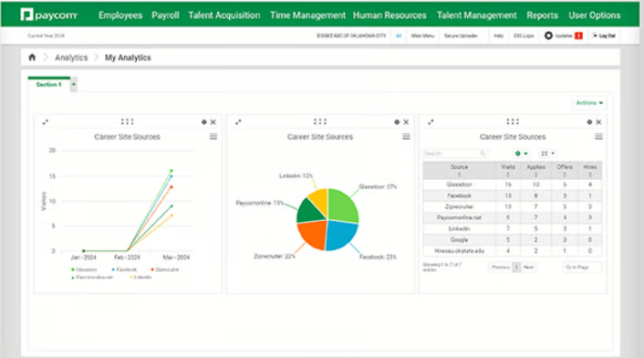Expand the line chart Career Site Sources widget
Image resolution: width=644 pixels, height=358 pixels.
click(46, 122)
